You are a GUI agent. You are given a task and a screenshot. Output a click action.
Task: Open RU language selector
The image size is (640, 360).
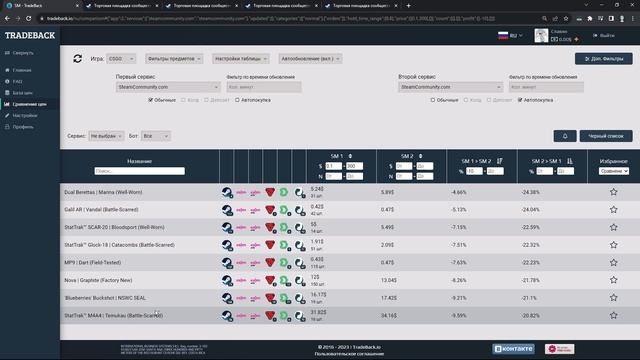(x=510, y=36)
